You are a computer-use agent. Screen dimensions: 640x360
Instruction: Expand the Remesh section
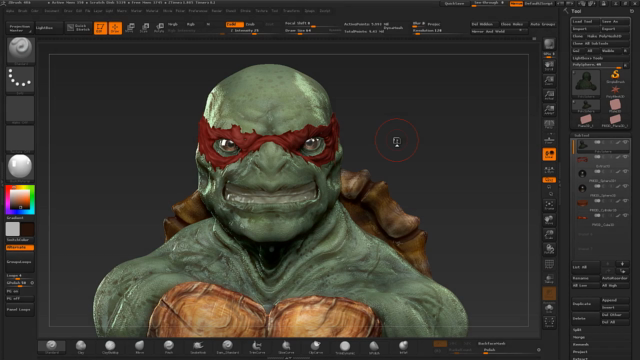tap(580, 344)
